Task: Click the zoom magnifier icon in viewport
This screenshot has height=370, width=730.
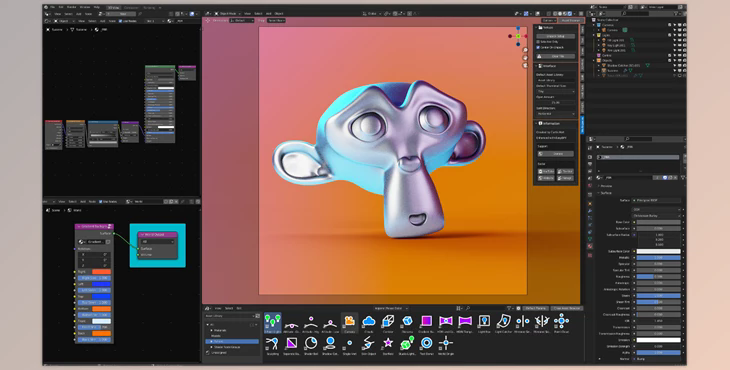Action: (x=525, y=50)
